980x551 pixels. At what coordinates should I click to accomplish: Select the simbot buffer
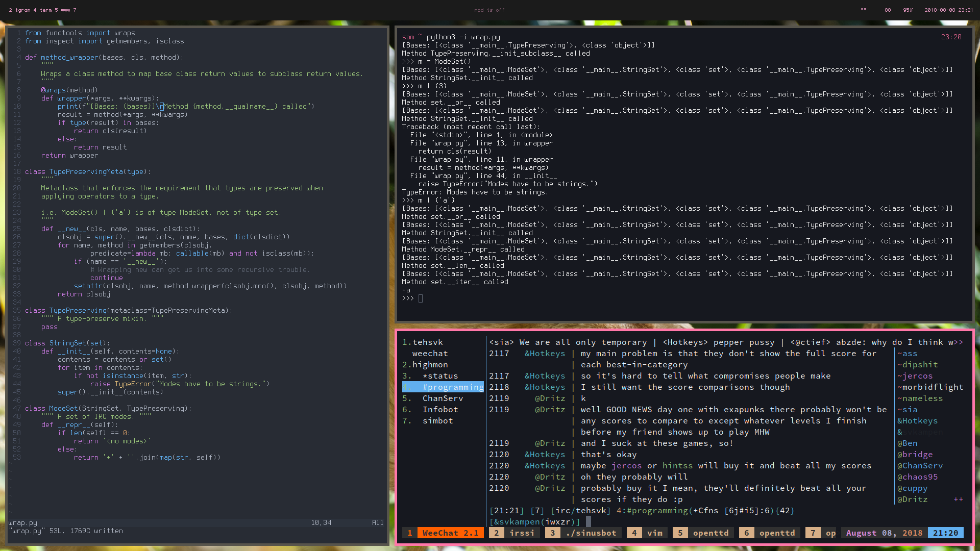tap(437, 420)
